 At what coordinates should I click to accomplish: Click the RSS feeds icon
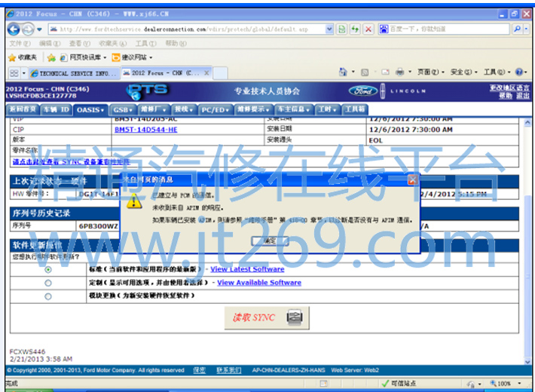pos(365,72)
